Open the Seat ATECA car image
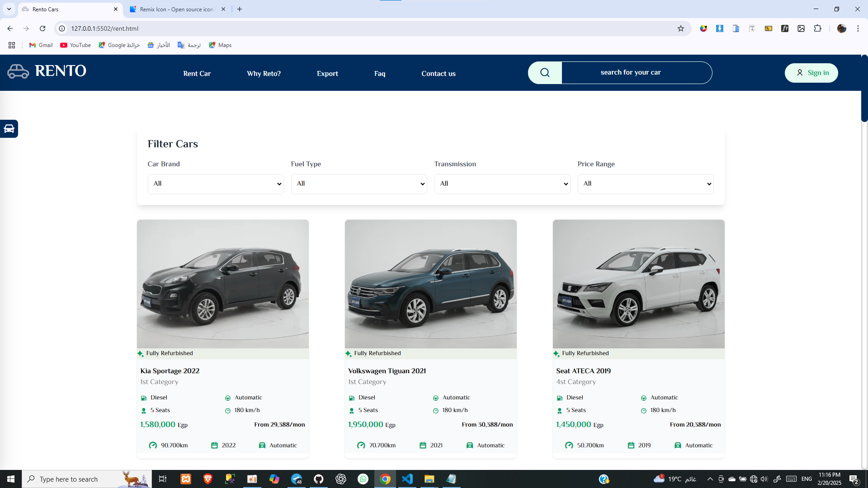 (639, 284)
